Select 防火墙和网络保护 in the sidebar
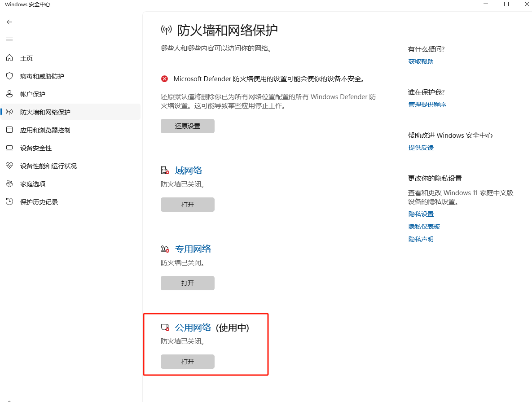Screen dimensions: 532x402 [x=45, y=112]
